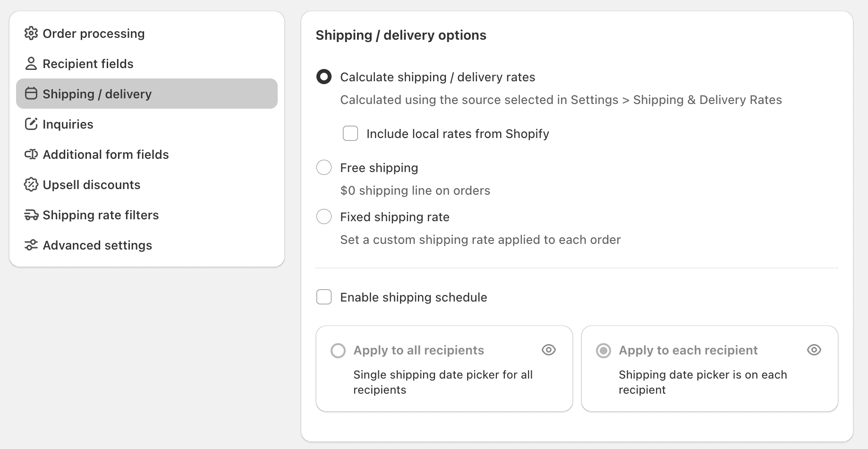Click the Recipient fields person icon

(x=31, y=64)
